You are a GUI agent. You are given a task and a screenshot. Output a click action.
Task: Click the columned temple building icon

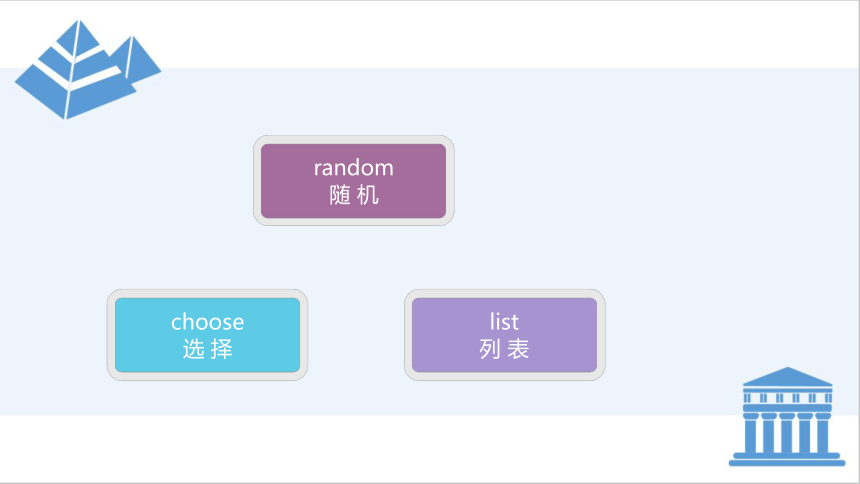tap(787, 417)
